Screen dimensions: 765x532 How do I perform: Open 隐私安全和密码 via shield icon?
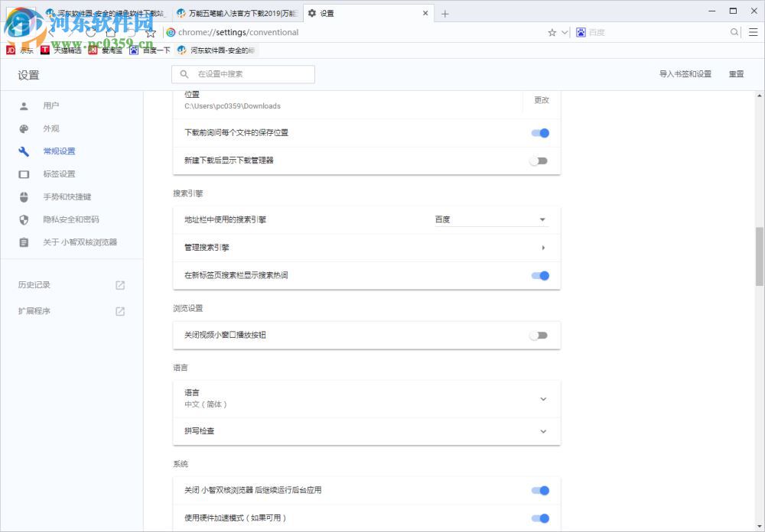(24, 219)
